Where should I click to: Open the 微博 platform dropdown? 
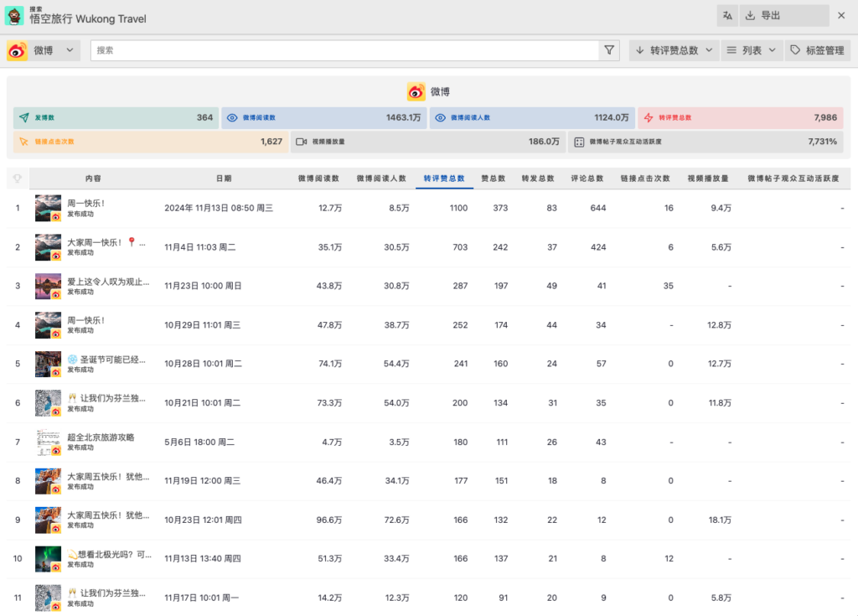pos(44,50)
